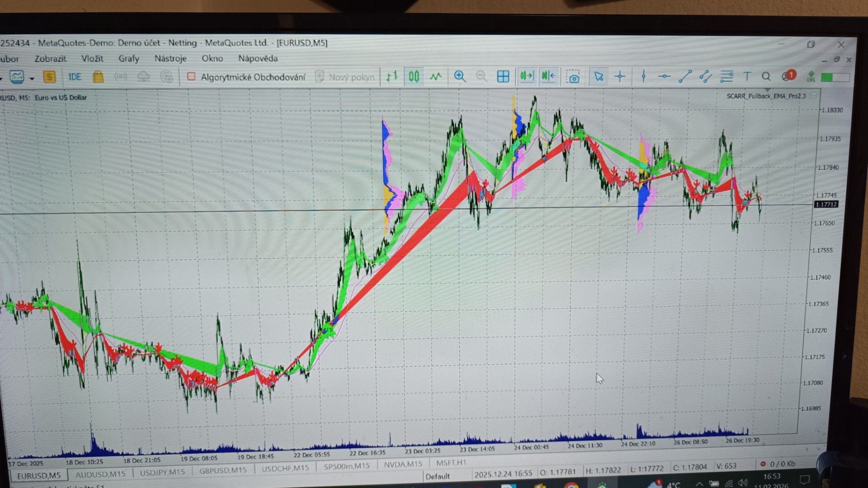
Task: Open the tile windows grid icon
Action: [x=503, y=76]
